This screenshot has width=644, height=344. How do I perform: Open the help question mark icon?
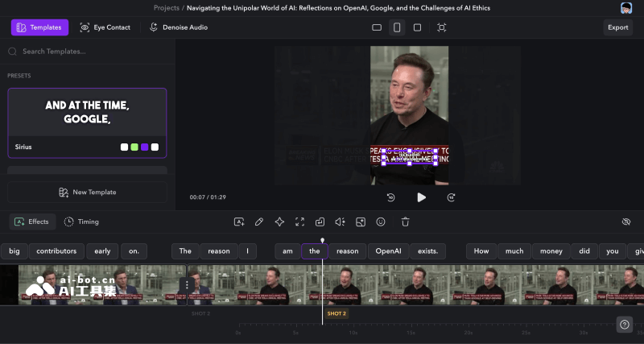click(x=625, y=324)
